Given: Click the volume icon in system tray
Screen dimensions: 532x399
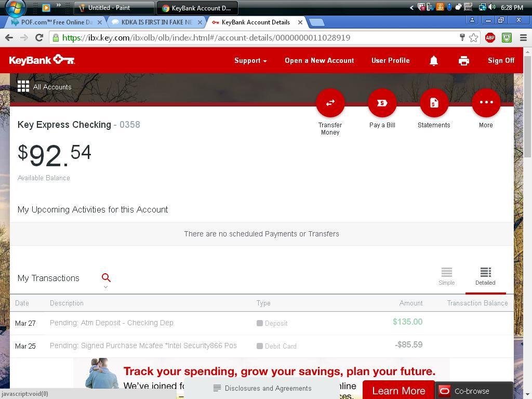Looking at the screenshot, I should pyautogui.click(x=492, y=7).
